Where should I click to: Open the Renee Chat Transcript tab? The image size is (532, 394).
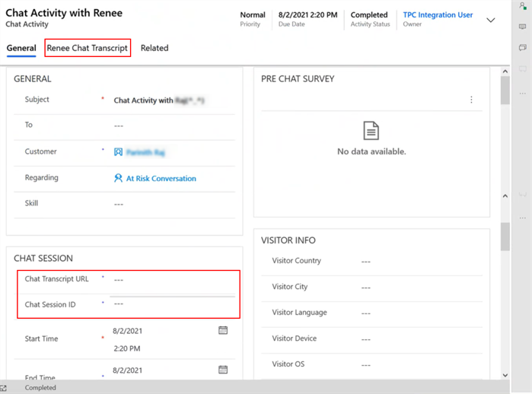(87, 48)
